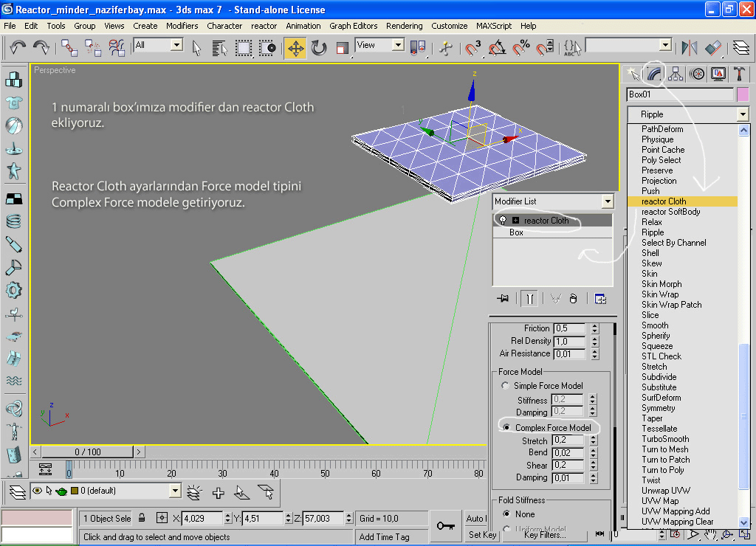The width and height of the screenshot is (756, 546).
Task: Open the Hierarchy command panel tab
Action: coord(675,74)
